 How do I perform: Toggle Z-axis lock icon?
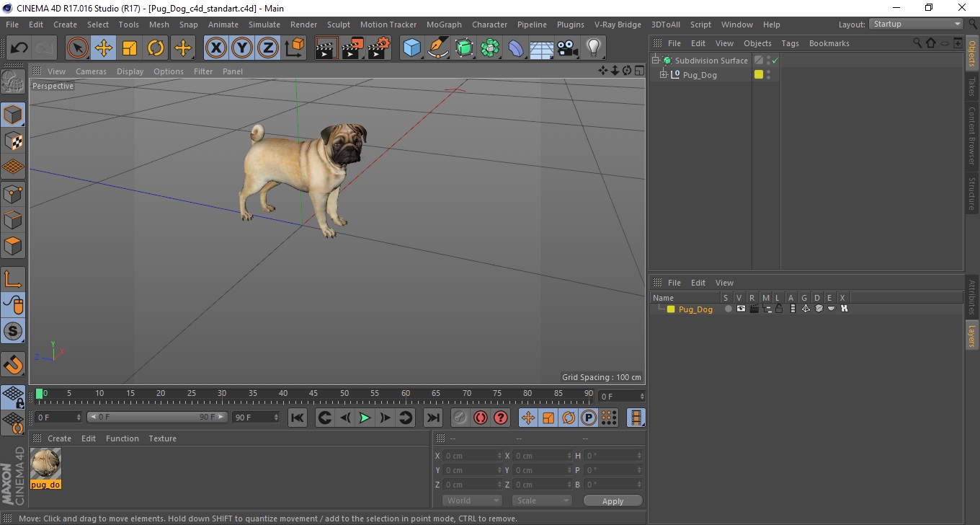click(268, 48)
